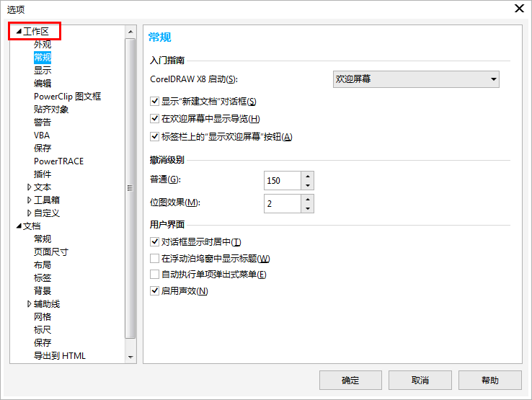The image size is (532, 400).
Task: Decrease the 位图效果 value with down arrow
Action: (308, 208)
